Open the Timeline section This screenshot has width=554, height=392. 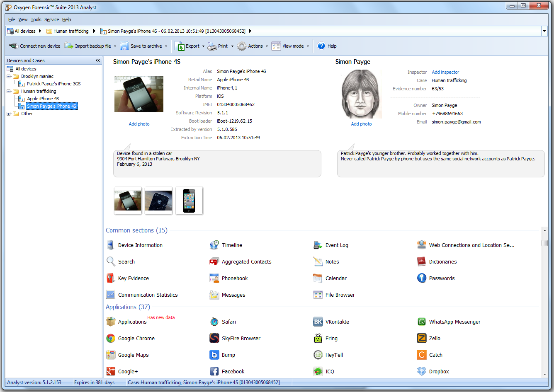click(x=226, y=245)
